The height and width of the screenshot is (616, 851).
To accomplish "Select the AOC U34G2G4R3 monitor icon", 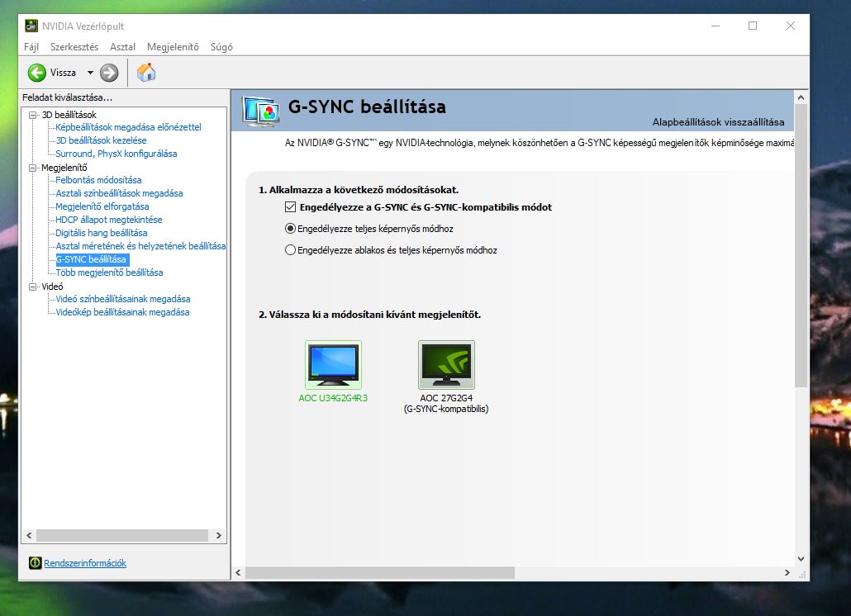I will coord(333,364).
